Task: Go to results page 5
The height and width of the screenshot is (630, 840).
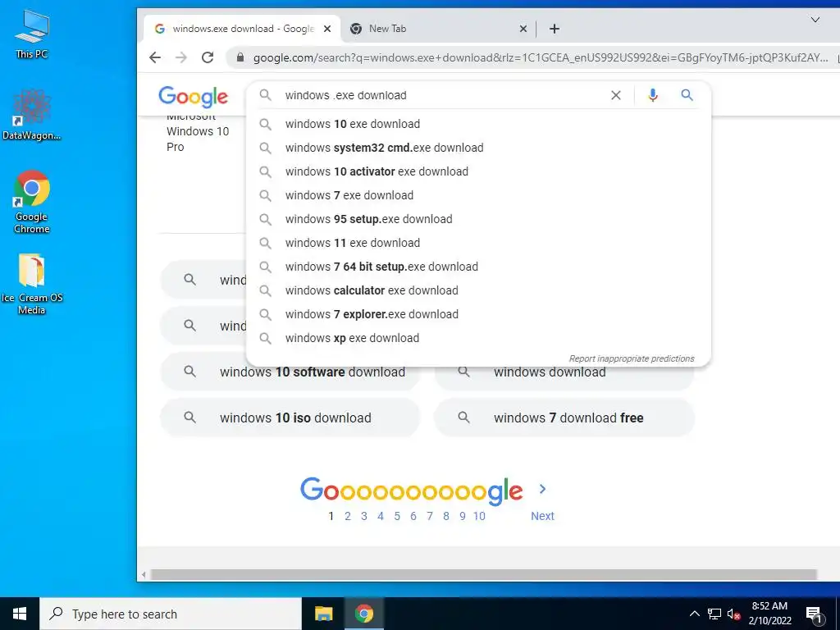Action: pos(397,516)
